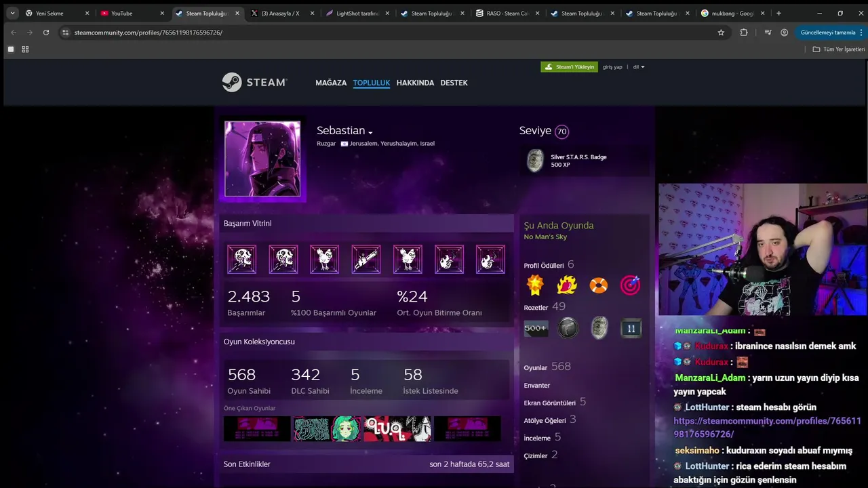Image resolution: width=868 pixels, height=488 pixels.
Task: Open the apps grid icon in bookmarks bar
Action: click(x=25, y=49)
